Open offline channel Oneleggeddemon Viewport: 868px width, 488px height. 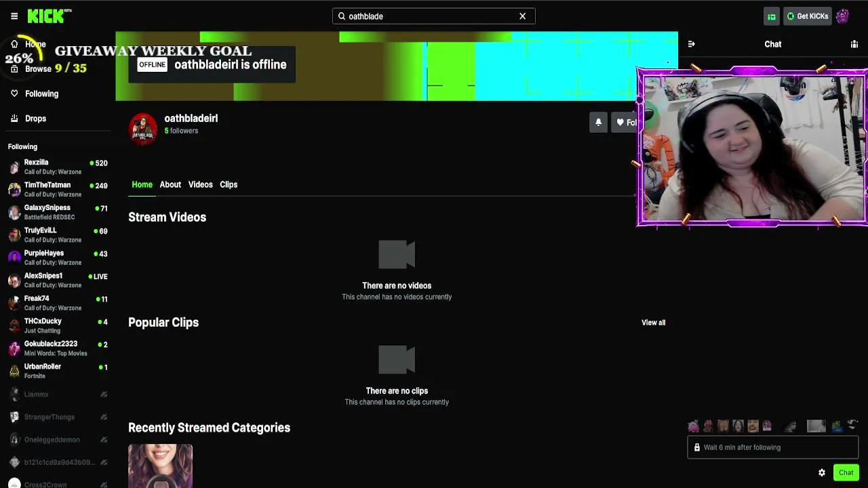point(58,440)
